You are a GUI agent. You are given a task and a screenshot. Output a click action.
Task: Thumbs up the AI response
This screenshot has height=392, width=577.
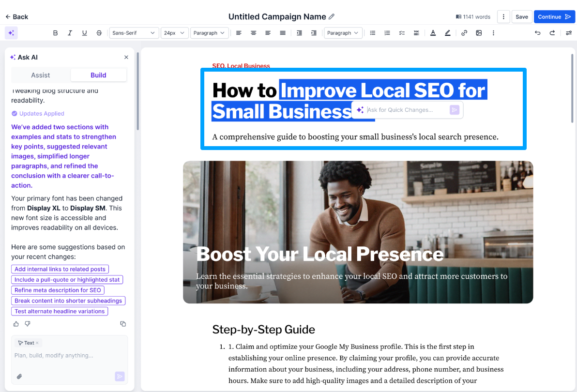[x=16, y=324]
